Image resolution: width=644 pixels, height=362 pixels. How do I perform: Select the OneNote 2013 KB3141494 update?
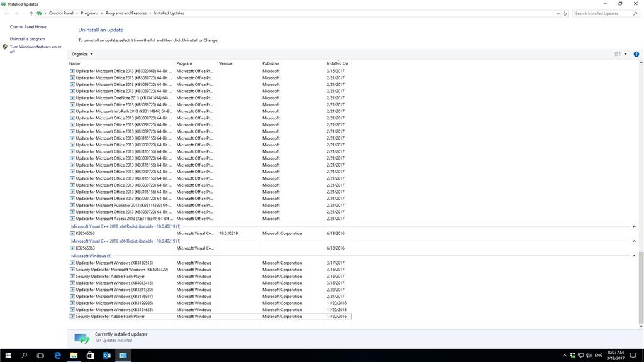[x=210, y=98]
